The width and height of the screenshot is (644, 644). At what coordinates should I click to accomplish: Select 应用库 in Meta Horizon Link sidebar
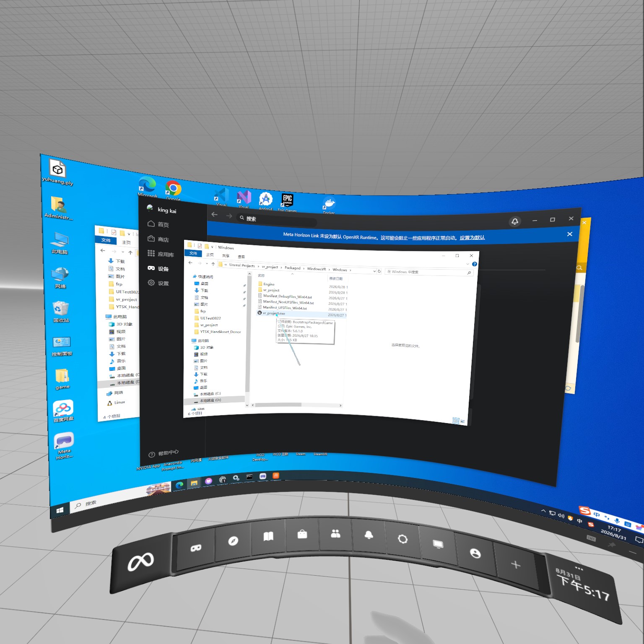[161, 254]
